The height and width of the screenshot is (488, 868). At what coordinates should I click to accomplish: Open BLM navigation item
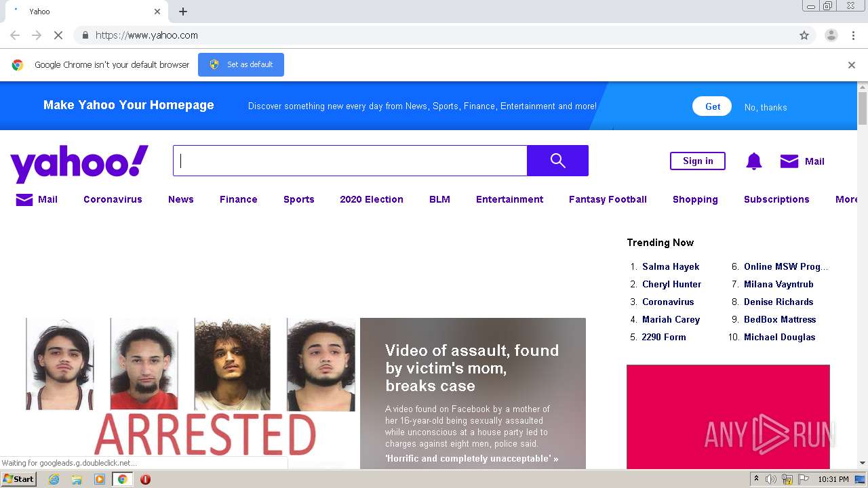(x=439, y=199)
